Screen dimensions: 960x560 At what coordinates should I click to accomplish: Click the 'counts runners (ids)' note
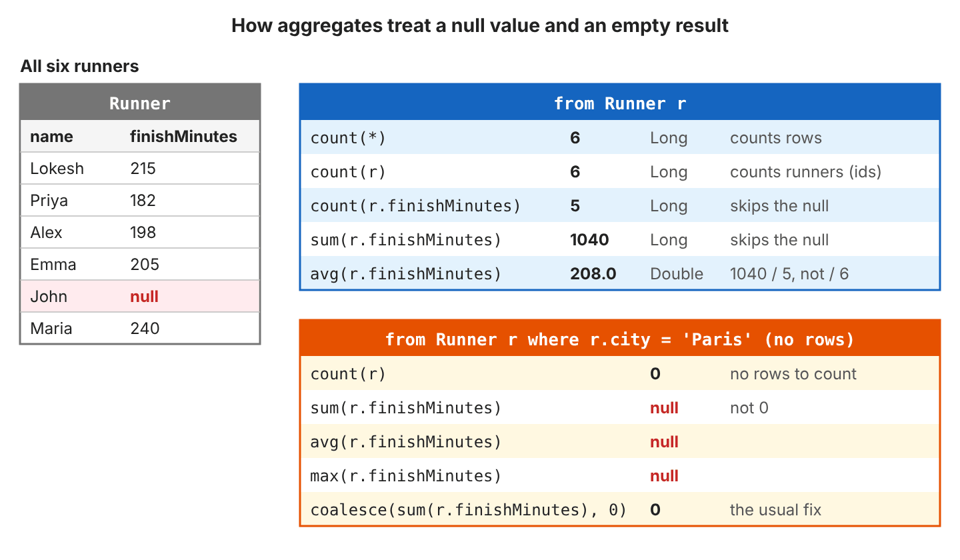pos(806,172)
